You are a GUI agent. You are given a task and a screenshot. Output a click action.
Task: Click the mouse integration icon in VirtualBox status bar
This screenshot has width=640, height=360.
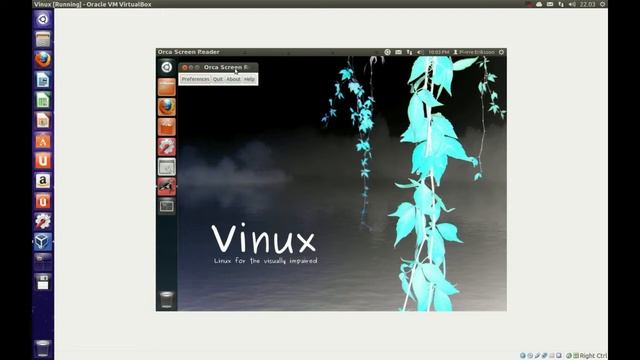point(569,356)
